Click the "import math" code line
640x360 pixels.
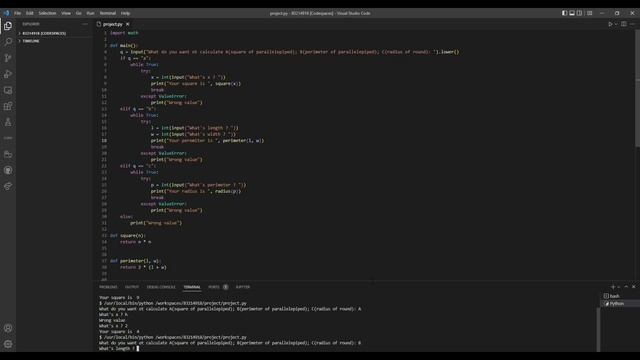pyautogui.click(x=124, y=33)
